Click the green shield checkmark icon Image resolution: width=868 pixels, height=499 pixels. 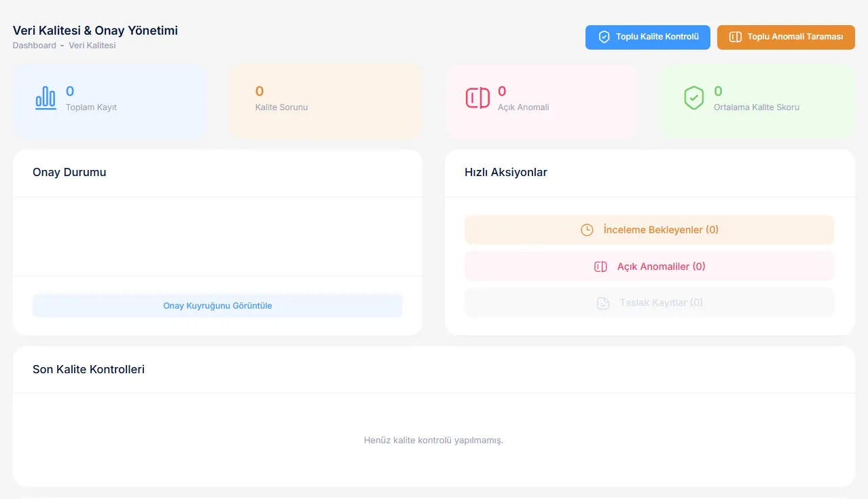[693, 98]
